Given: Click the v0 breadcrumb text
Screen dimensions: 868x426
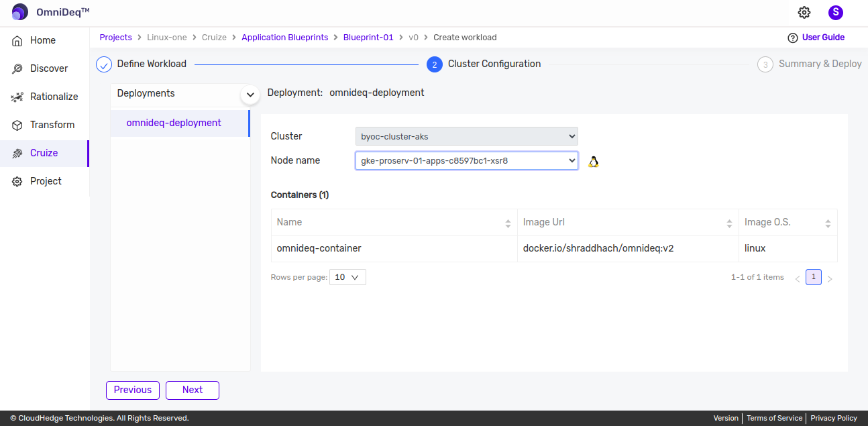Looking at the screenshot, I should [x=414, y=38].
